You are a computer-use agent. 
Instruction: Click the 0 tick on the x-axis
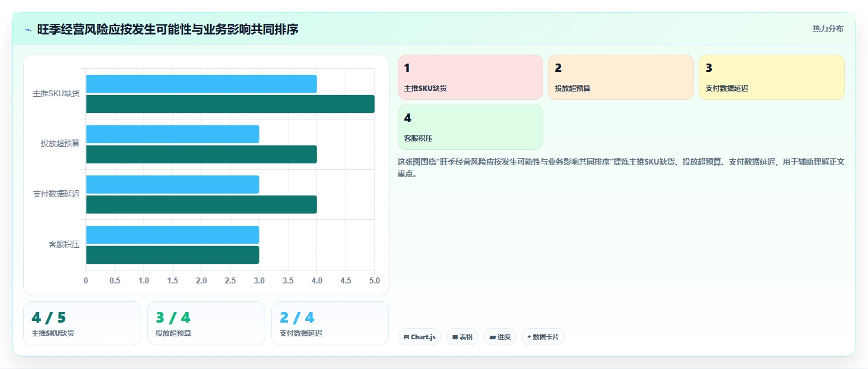click(x=86, y=280)
